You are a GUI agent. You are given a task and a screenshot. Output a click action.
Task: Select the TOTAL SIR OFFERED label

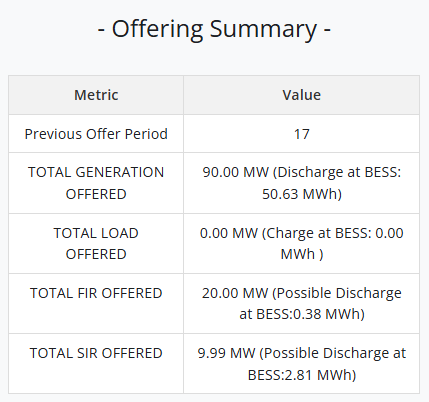pyautogui.click(x=96, y=353)
